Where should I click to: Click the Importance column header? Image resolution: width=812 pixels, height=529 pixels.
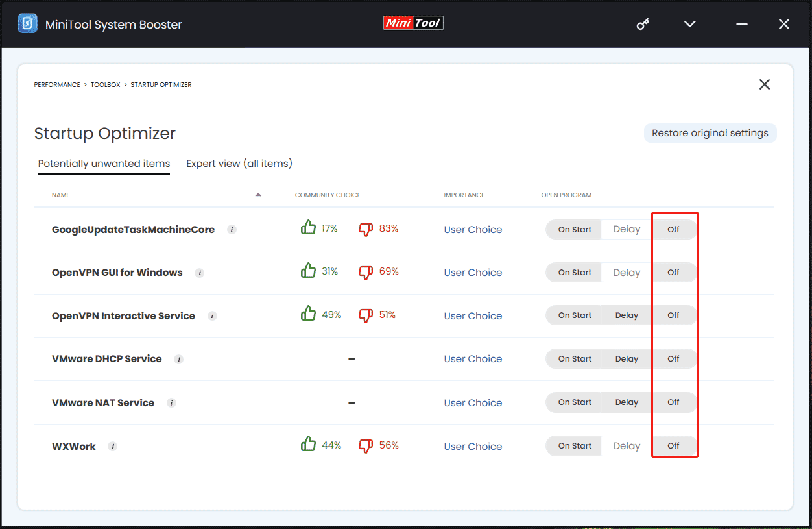[x=464, y=195]
